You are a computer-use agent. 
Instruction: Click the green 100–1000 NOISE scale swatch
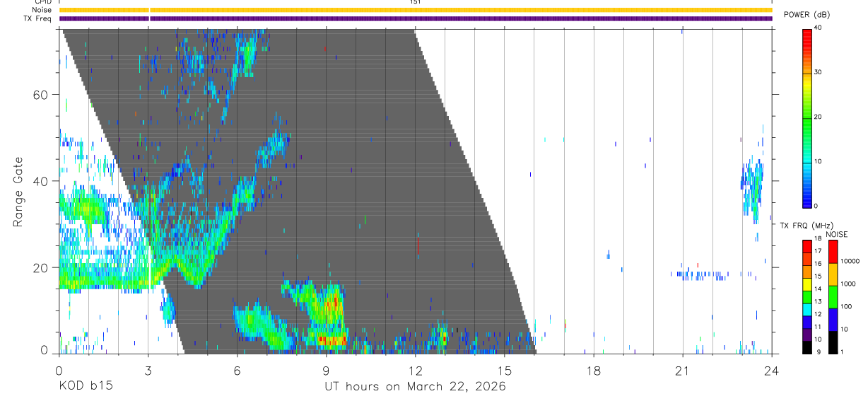click(x=833, y=297)
